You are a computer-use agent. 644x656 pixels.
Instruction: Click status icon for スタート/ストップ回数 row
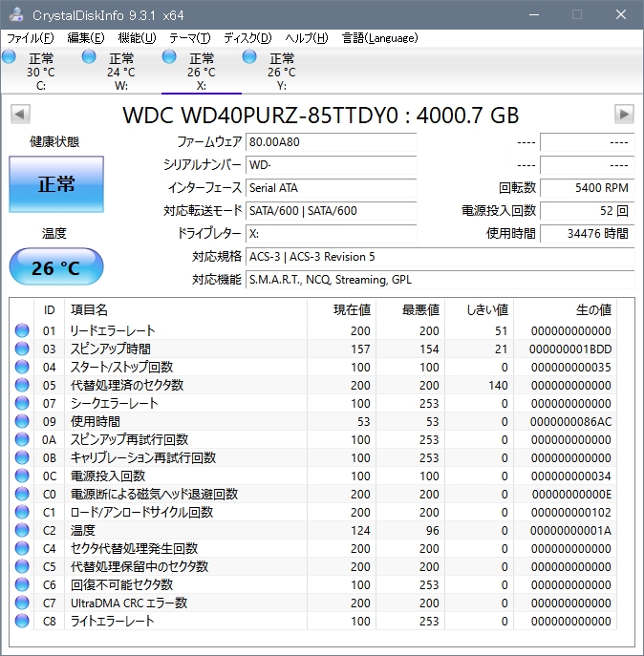coord(22,367)
